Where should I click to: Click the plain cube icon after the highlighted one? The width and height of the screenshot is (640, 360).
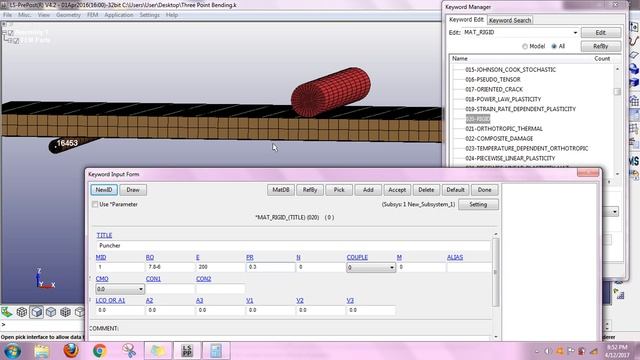[51, 312]
